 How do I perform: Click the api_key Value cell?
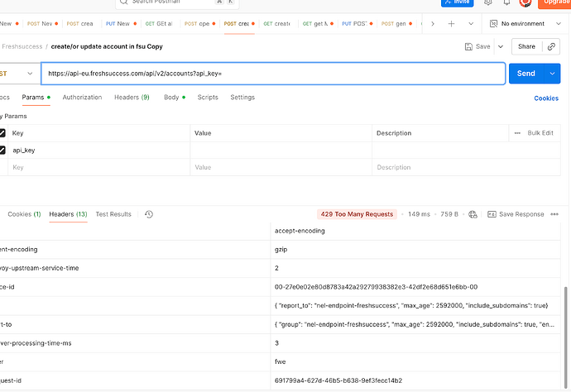click(281, 150)
